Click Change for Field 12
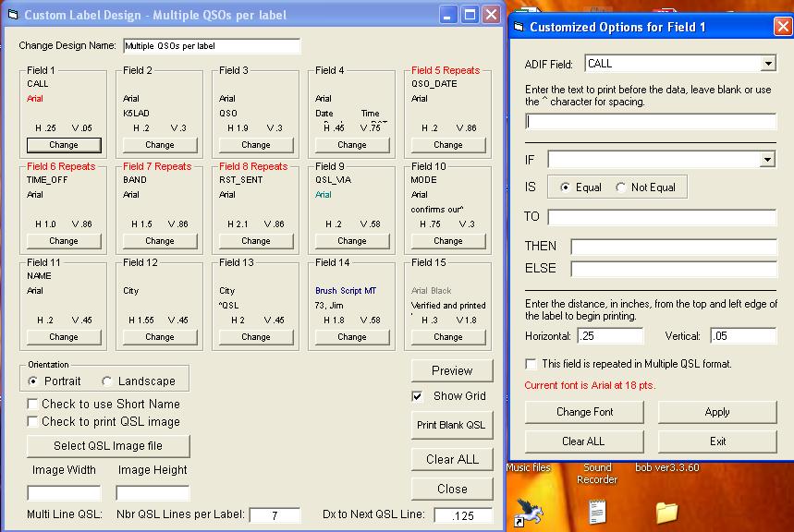The width and height of the screenshot is (794, 532). coord(160,337)
